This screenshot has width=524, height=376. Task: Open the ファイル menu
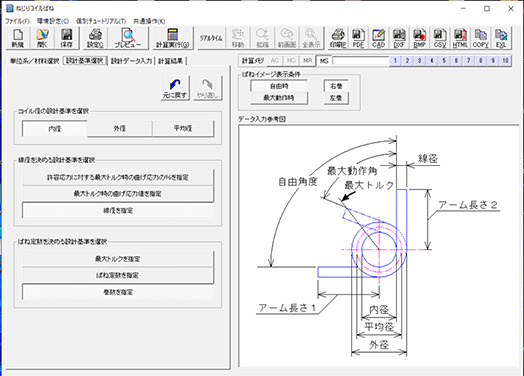click(x=17, y=21)
